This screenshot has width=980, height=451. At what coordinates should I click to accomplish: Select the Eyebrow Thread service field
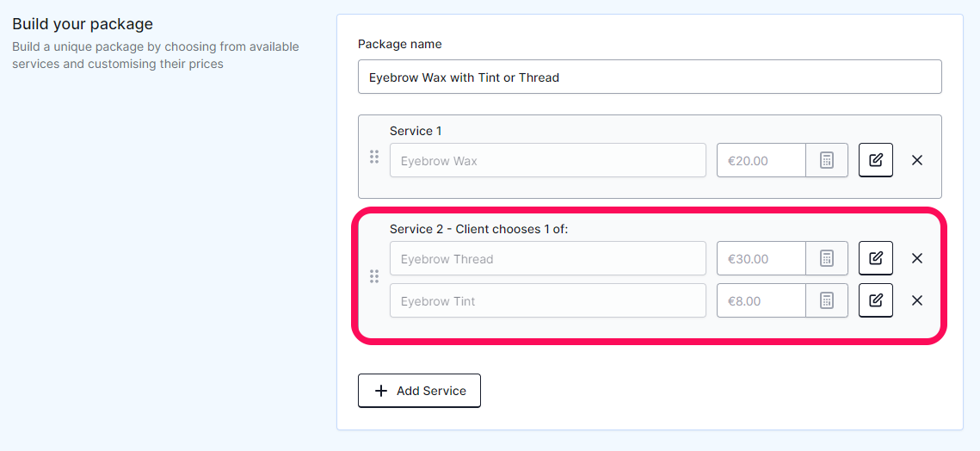[x=548, y=257]
